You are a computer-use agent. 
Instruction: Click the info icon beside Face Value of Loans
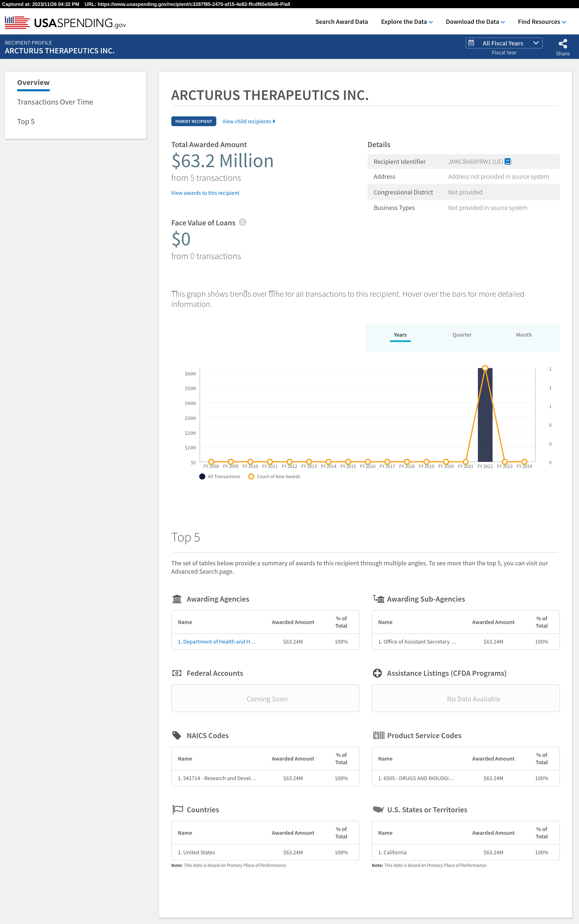242,222
